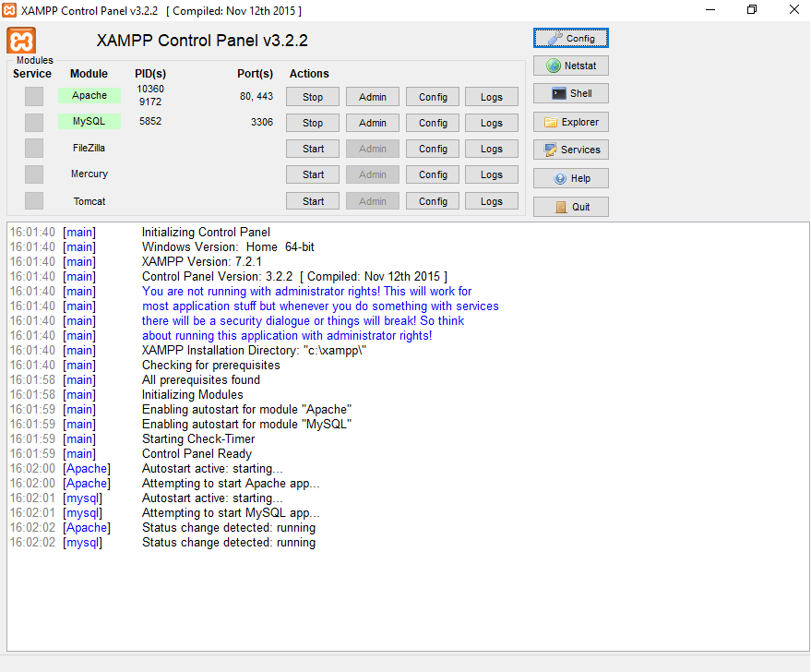
Task: Click Apache ports 80, 443
Action: 256,96
